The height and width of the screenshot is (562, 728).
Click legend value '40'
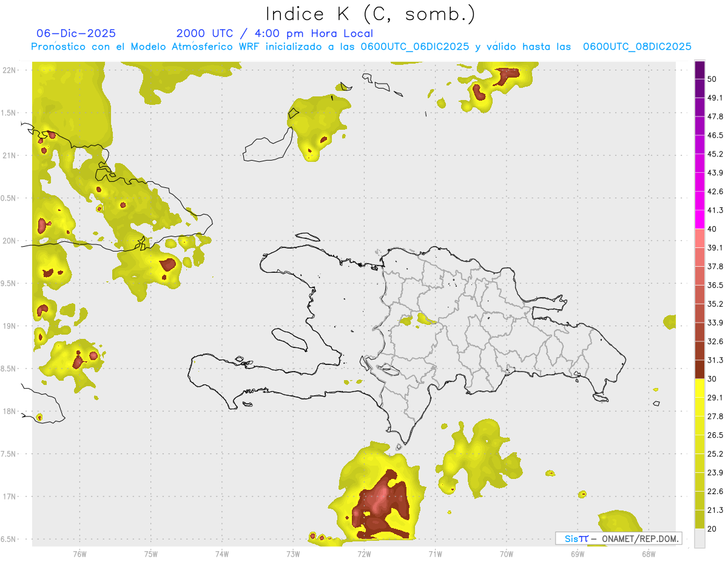tap(712, 229)
